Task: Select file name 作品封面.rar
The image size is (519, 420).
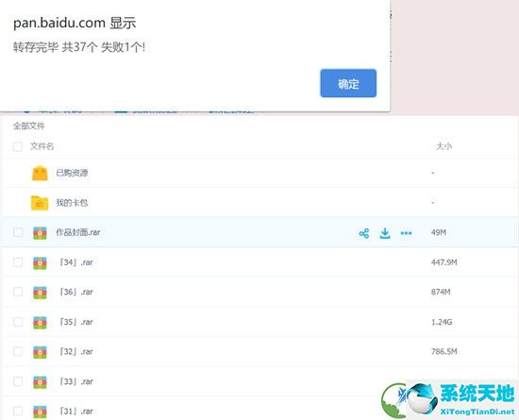Action: point(77,232)
